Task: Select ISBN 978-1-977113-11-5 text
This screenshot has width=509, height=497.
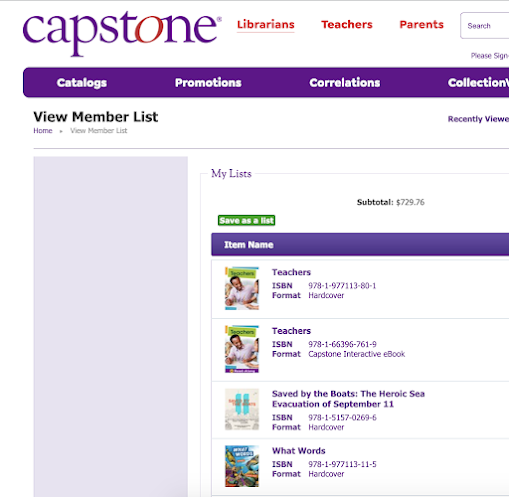Action: 342,464
